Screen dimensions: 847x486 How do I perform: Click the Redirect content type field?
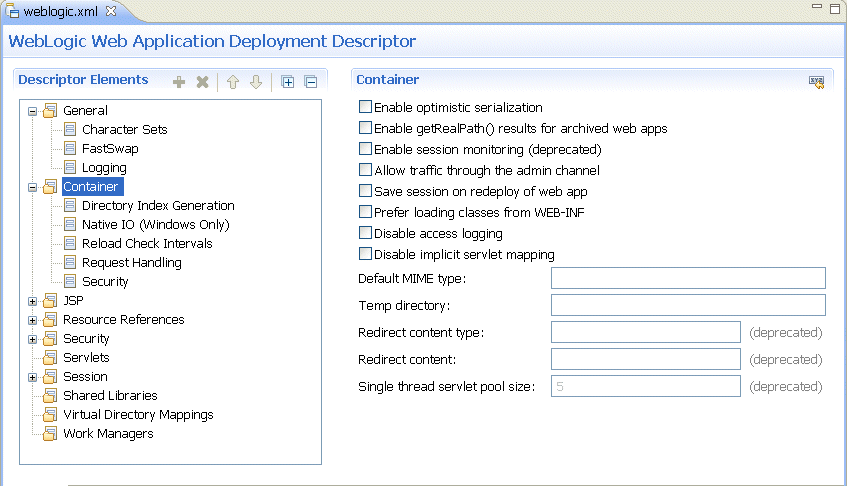[x=646, y=332]
